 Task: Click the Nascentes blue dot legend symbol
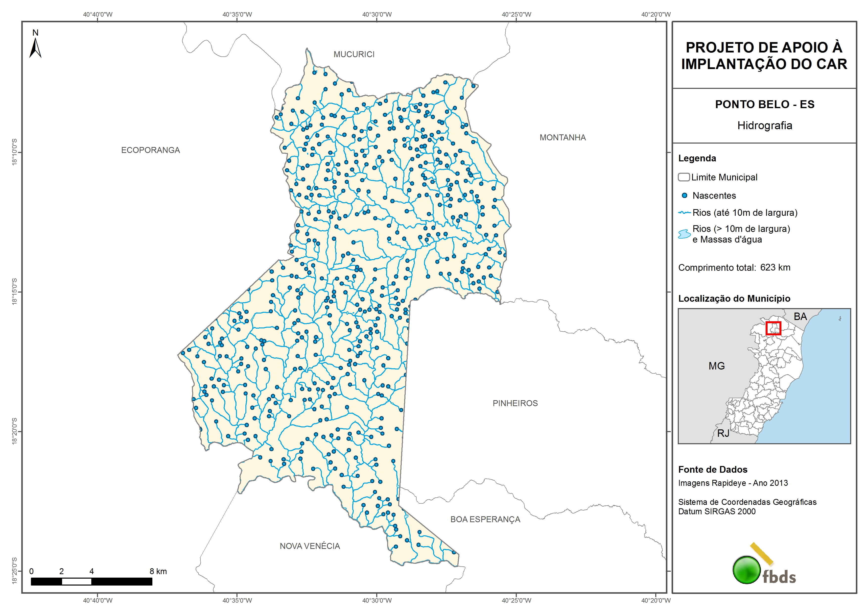click(x=684, y=196)
